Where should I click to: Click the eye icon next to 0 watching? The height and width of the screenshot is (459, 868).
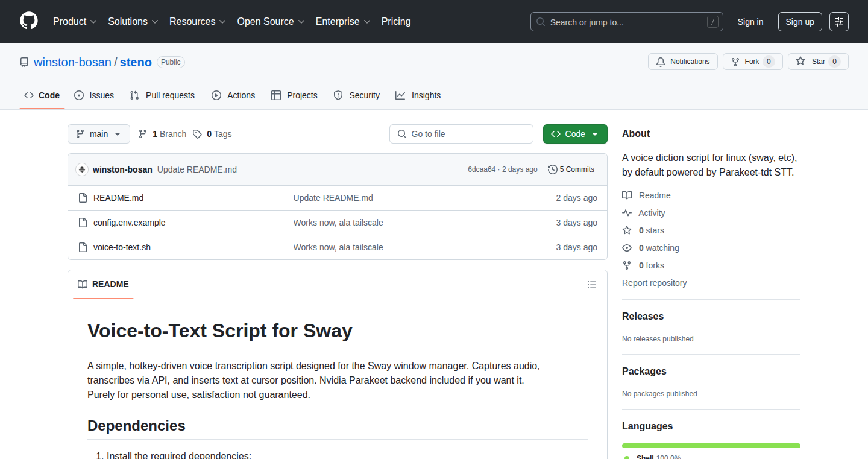click(x=627, y=248)
